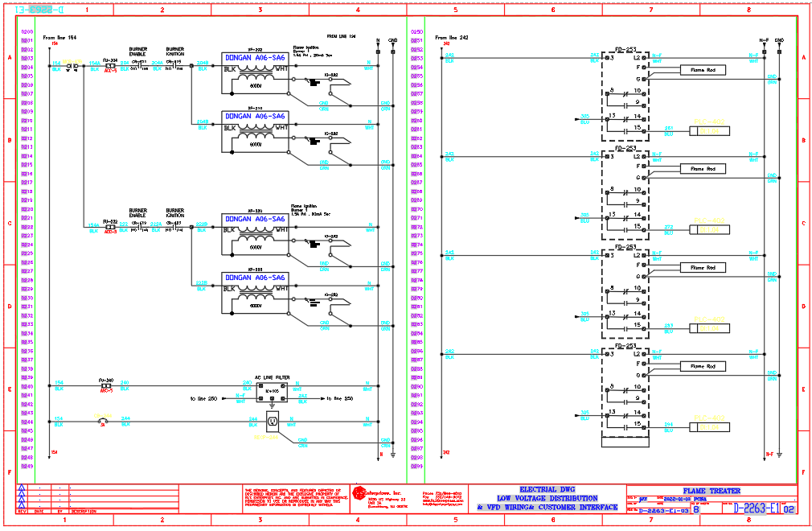Click the Flame Rod box on line 0254

tap(703, 70)
